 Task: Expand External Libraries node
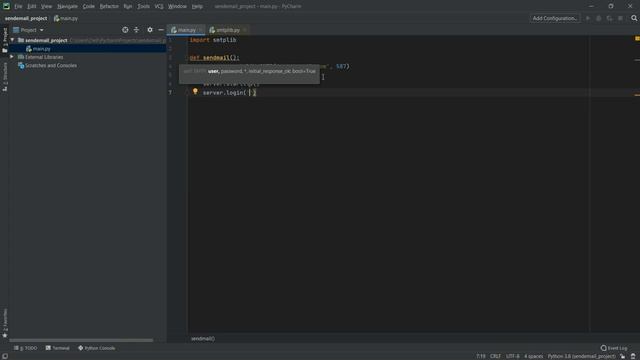tap(12, 57)
